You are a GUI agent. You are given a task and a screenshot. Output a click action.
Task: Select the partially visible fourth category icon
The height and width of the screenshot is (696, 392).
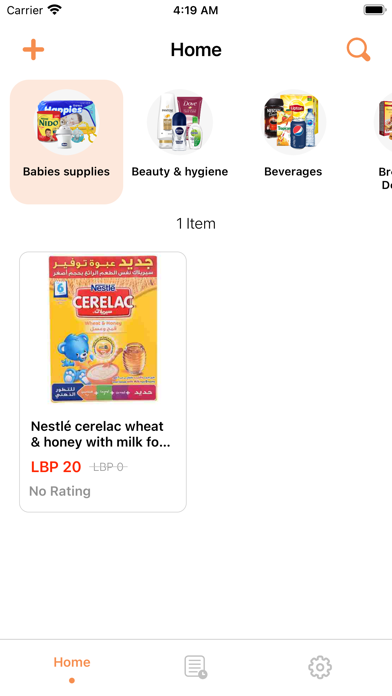384,122
